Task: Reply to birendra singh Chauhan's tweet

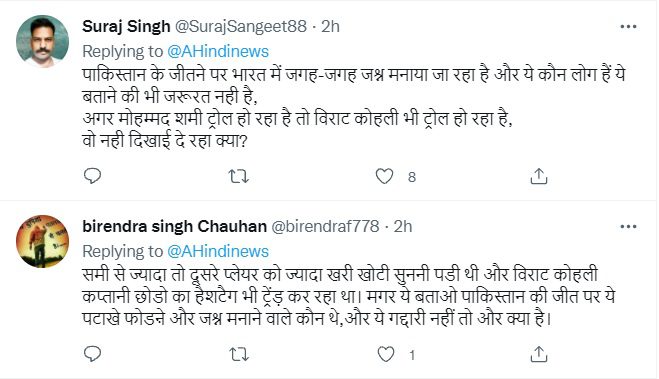Action: 92,354
